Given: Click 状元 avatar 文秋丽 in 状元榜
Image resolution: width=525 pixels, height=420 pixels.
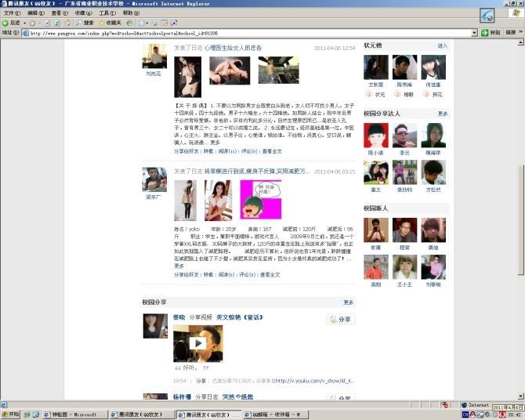Looking at the screenshot, I should [x=376, y=67].
